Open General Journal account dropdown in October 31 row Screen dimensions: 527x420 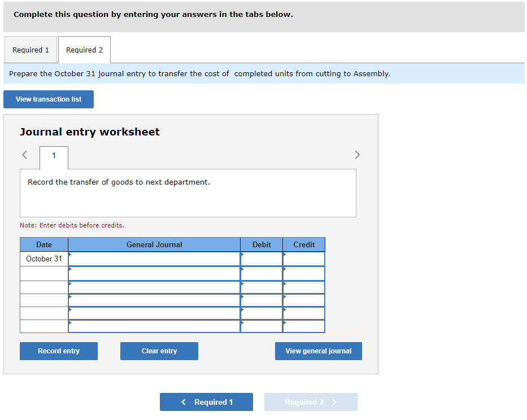pos(154,259)
